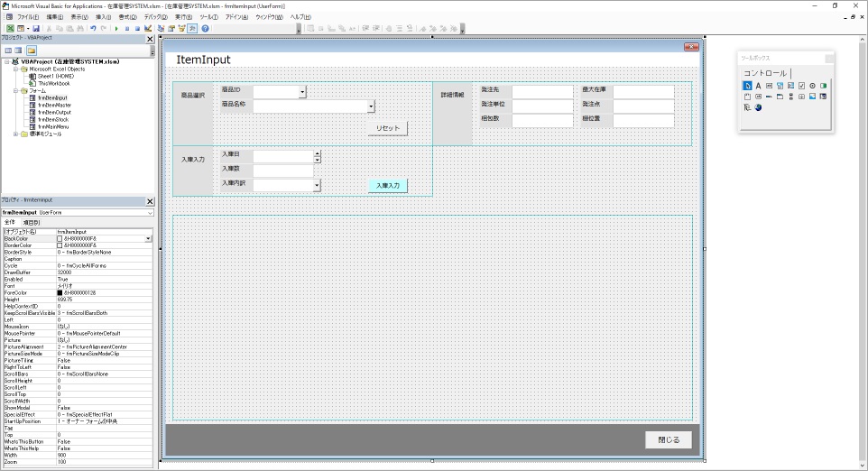Open the 商品ID combo box dropdown arrow
The image size is (868, 471).
click(x=302, y=92)
